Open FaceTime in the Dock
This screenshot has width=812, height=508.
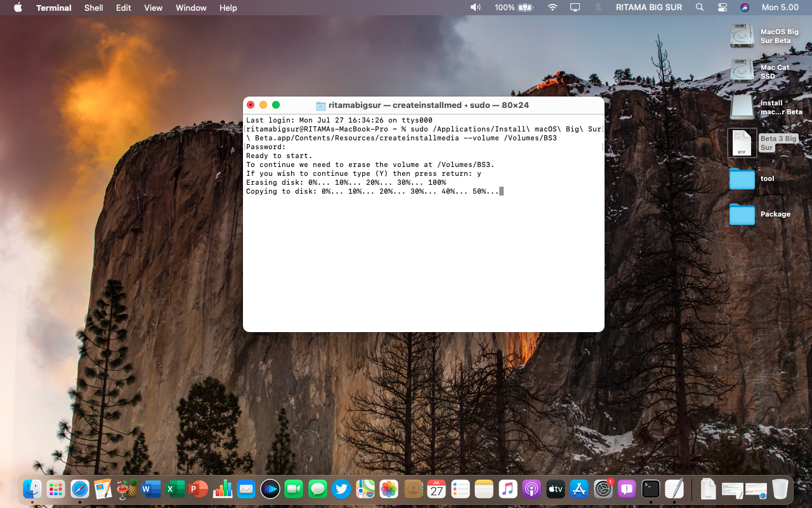[294, 489]
